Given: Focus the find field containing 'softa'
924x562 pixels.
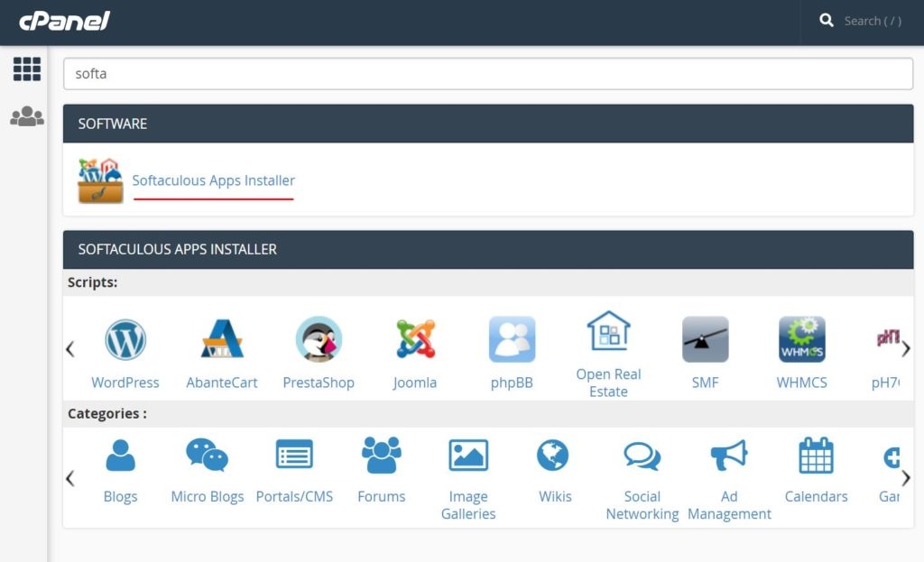Looking at the screenshot, I should (488, 74).
